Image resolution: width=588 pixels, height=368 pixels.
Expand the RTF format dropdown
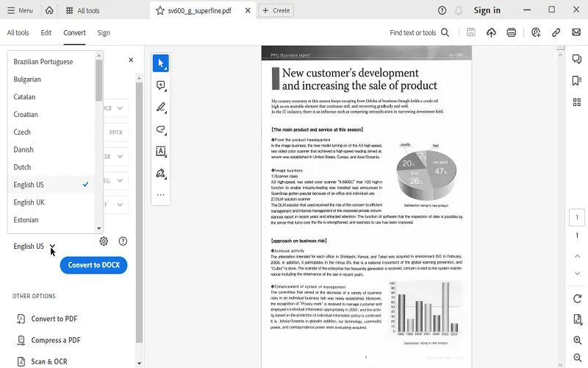click(120, 205)
